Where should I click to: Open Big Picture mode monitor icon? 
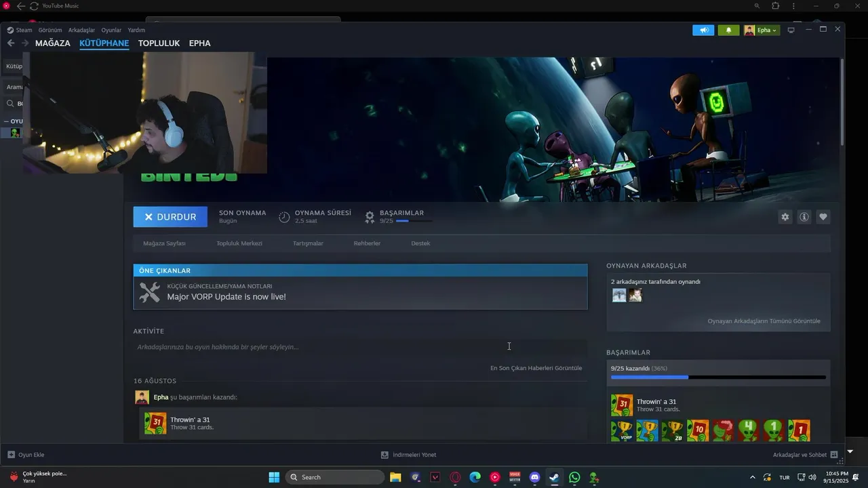click(791, 30)
